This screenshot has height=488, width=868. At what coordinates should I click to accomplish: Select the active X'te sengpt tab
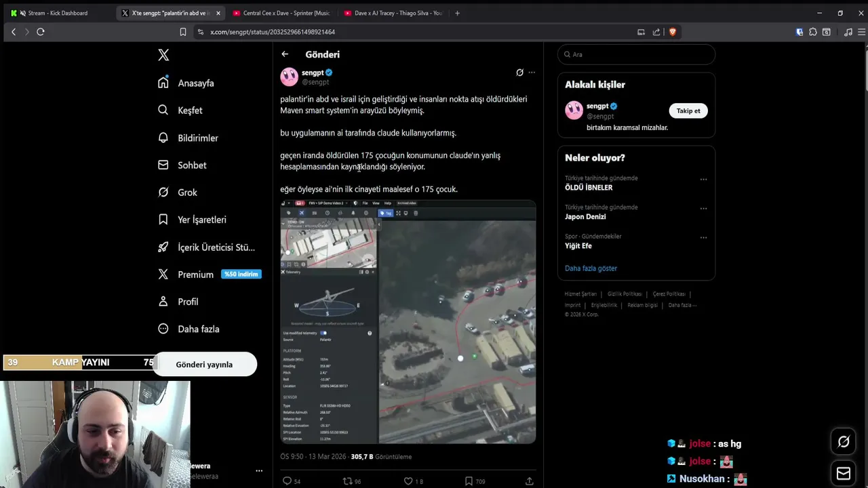(170, 13)
